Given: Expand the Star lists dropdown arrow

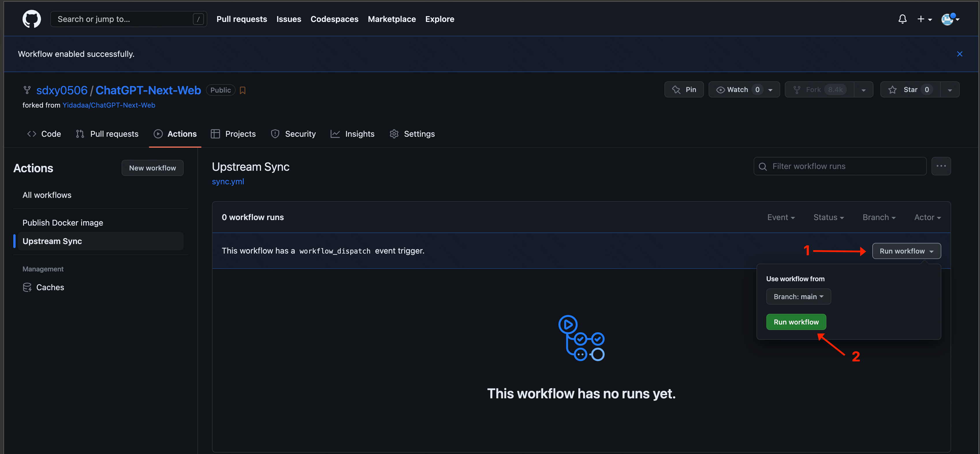Looking at the screenshot, I should coord(950,90).
